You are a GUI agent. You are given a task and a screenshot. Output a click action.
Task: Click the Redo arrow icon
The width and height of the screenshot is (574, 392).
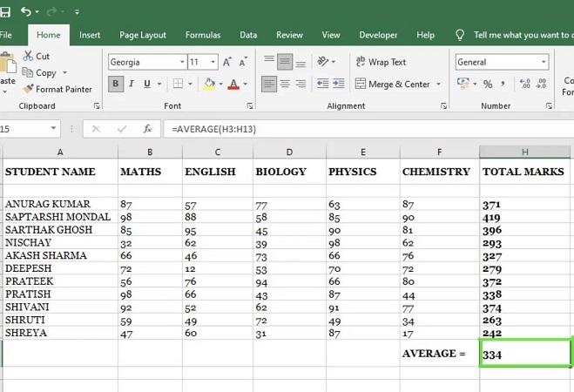pos(51,11)
